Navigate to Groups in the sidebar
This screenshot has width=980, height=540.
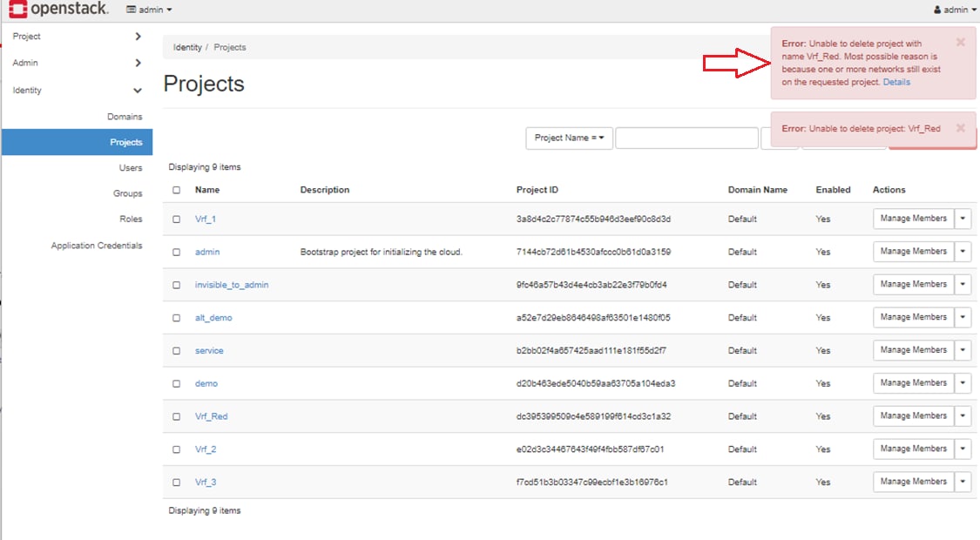click(127, 193)
